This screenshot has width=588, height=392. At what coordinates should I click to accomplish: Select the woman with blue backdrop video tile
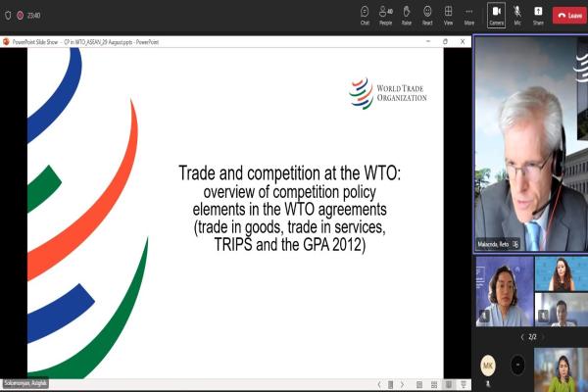click(562, 273)
